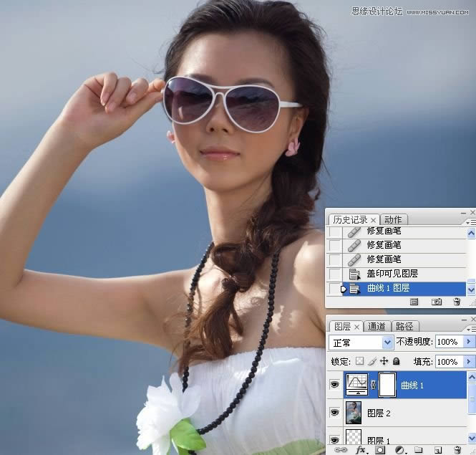Screen dimensions: 476x455
Task: Select the 曲线 1 layer mask thumbnail
Action: tap(386, 385)
